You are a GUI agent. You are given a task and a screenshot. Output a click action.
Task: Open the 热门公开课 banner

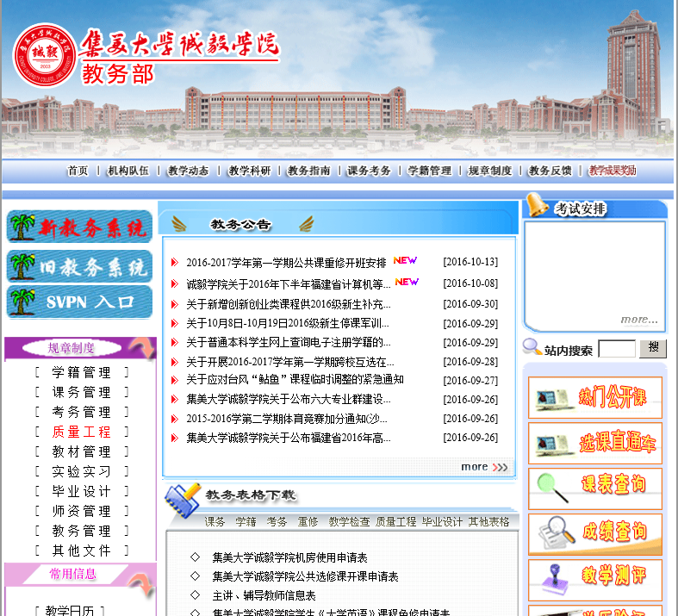tap(595, 398)
